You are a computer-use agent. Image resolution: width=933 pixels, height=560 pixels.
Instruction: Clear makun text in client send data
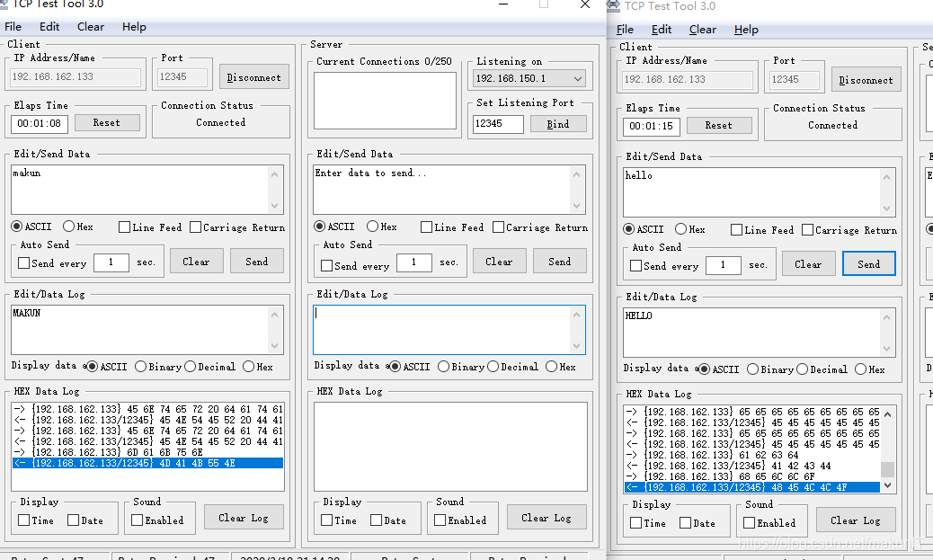[x=196, y=262]
